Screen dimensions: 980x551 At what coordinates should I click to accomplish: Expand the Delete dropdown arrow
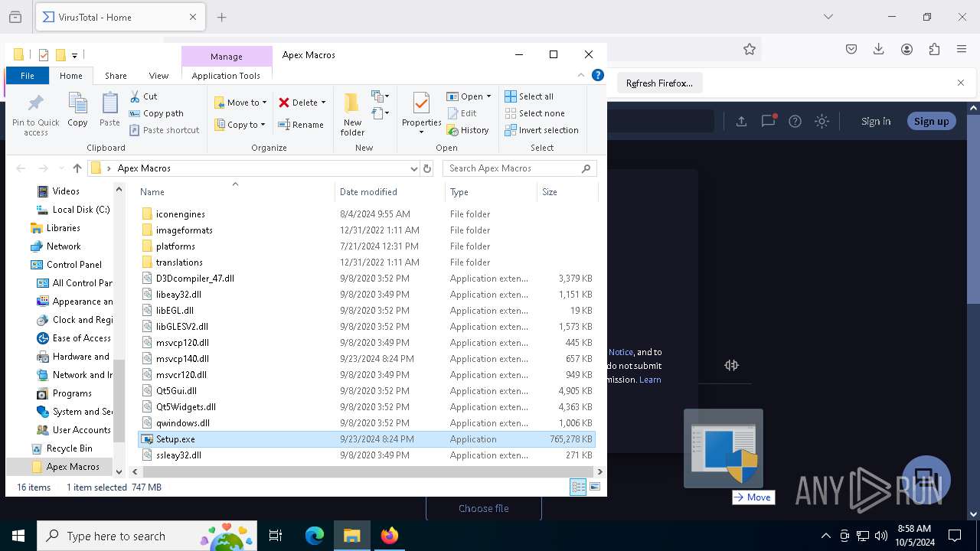tap(323, 103)
